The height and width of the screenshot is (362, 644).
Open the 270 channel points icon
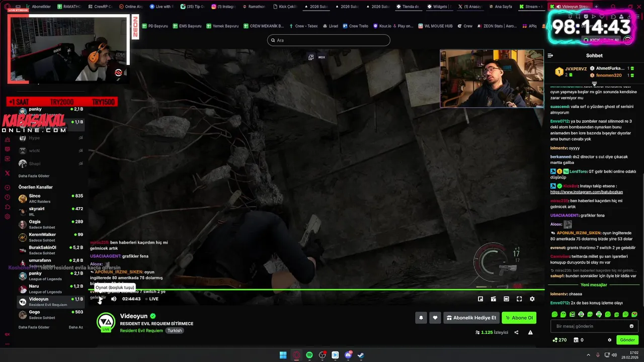pyautogui.click(x=559, y=340)
